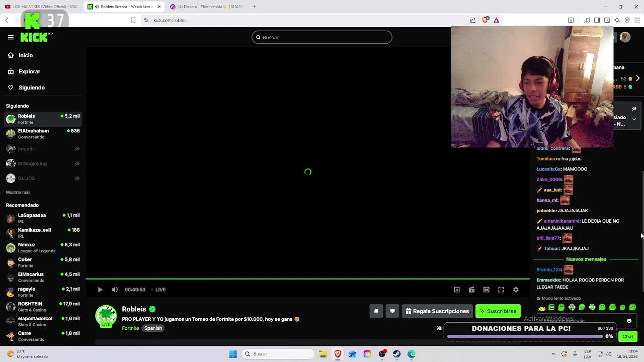Open a new browser tab
Screen dimensions: 644x362
(254, 7)
